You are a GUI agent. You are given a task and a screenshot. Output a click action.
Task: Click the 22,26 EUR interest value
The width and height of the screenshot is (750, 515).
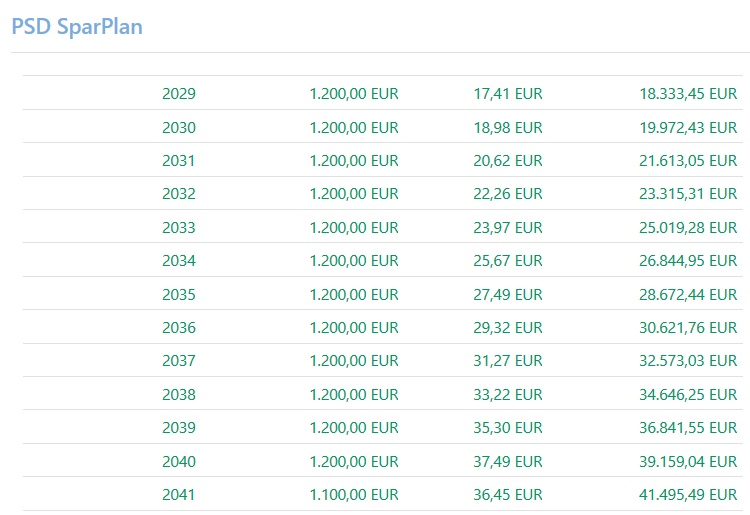[x=508, y=194]
